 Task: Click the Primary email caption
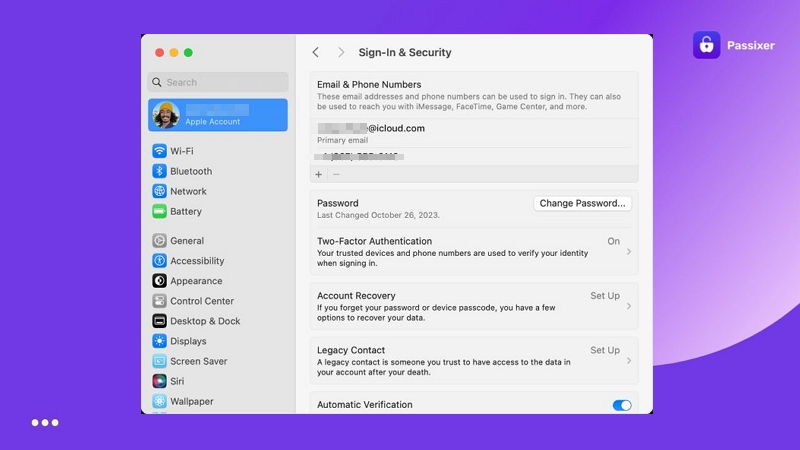pos(342,140)
